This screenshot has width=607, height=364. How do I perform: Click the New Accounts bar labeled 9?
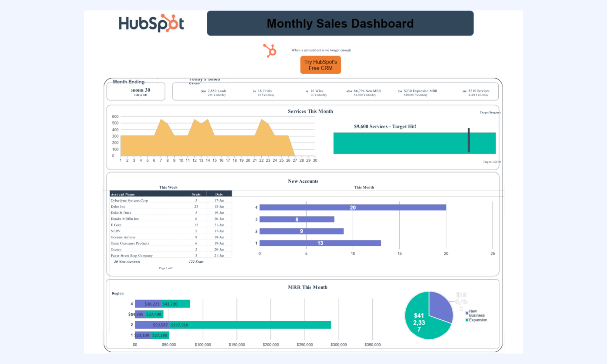click(x=301, y=231)
